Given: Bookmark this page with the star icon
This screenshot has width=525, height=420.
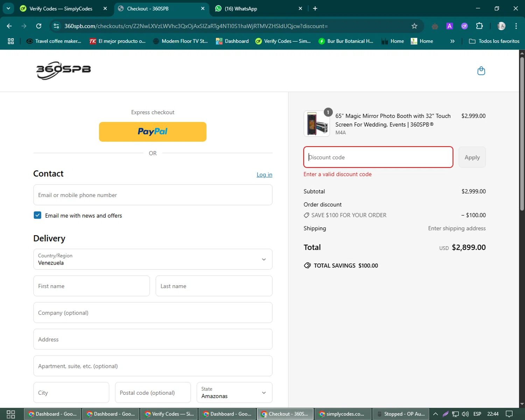Looking at the screenshot, I should pyautogui.click(x=414, y=26).
